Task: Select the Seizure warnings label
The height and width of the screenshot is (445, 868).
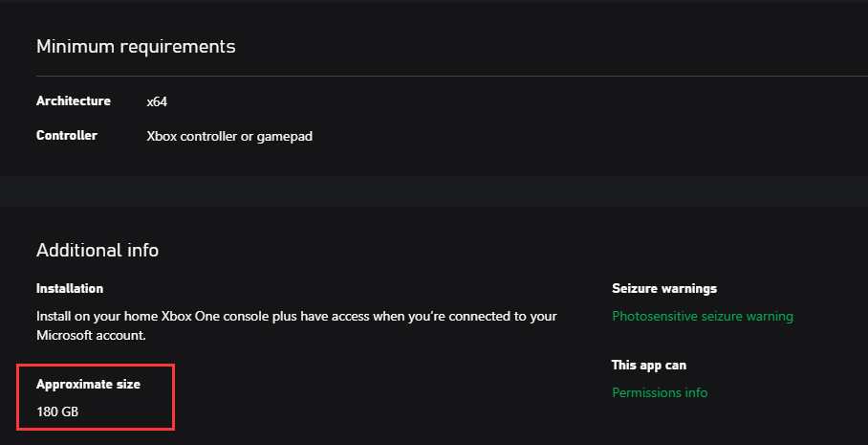Action: click(664, 288)
